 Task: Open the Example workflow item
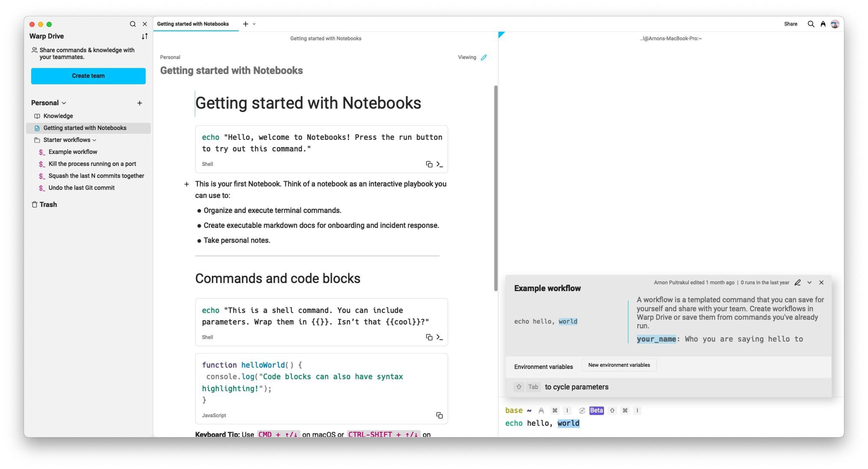tap(73, 152)
